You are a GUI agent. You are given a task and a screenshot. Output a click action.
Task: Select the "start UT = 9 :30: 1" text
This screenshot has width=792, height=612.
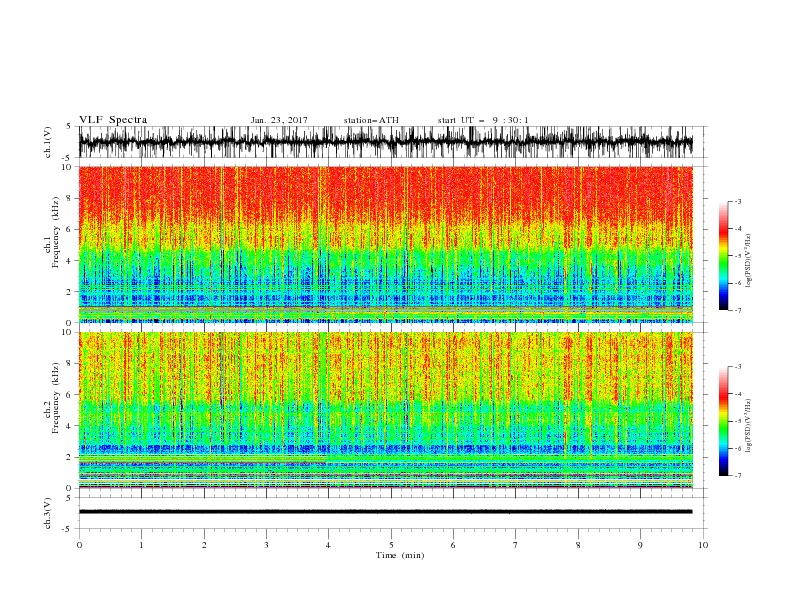pos(483,120)
